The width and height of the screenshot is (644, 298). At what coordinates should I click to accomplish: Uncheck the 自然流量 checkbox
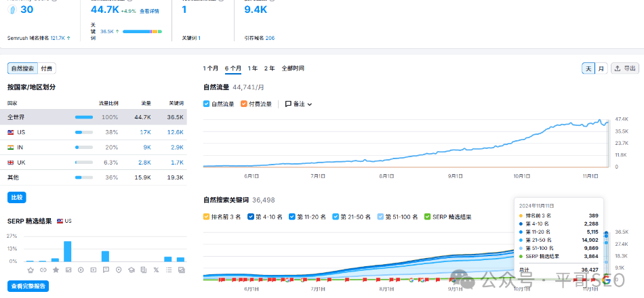207,104
